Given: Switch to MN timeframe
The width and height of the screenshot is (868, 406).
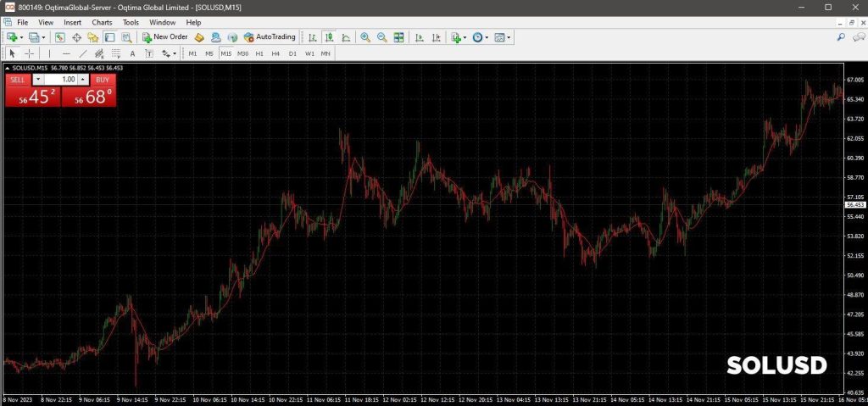Looking at the screenshot, I should (326, 53).
